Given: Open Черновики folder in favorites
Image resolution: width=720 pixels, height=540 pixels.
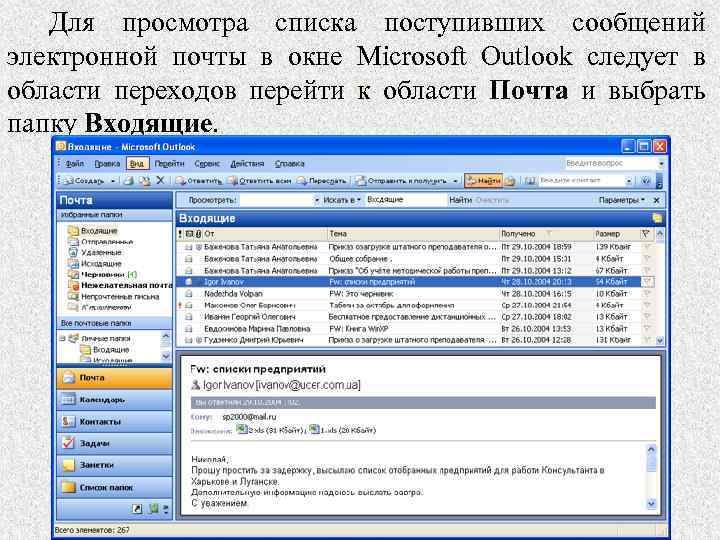Looking at the screenshot, I should click(x=102, y=275).
